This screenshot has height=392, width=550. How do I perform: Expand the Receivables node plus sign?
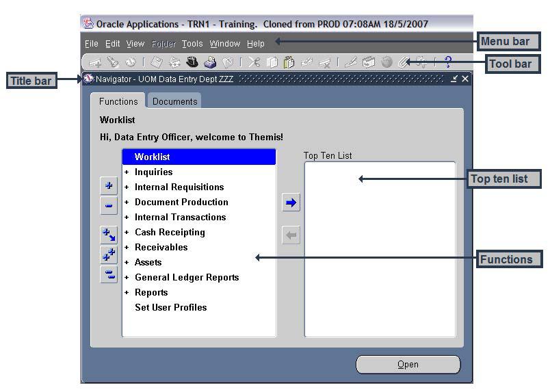click(127, 248)
